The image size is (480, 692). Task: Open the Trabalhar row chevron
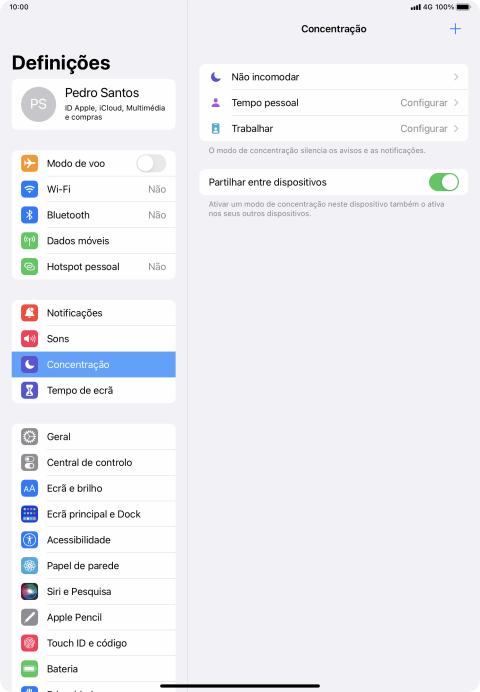click(x=456, y=128)
